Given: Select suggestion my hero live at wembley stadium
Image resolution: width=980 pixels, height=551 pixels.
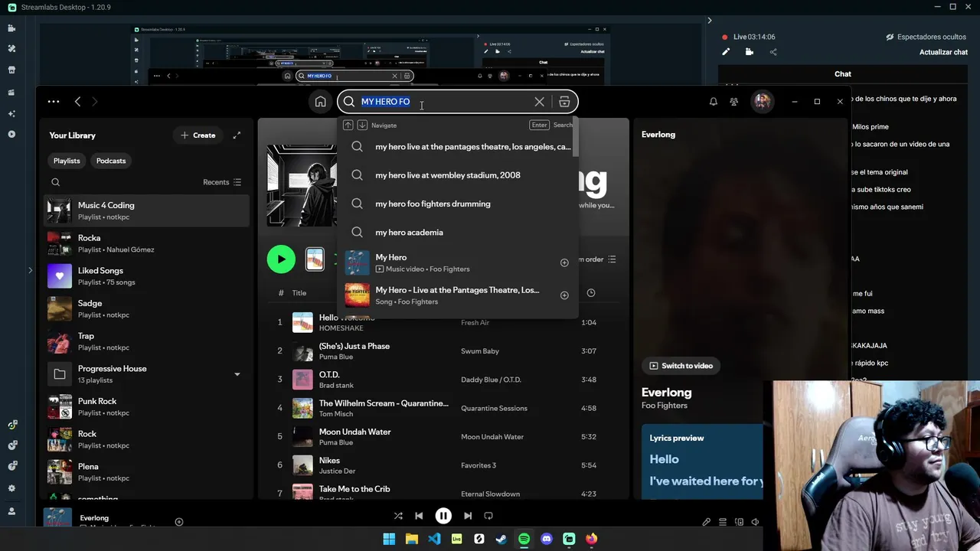Looking at the screenshot, I should [x=458, y=175].
